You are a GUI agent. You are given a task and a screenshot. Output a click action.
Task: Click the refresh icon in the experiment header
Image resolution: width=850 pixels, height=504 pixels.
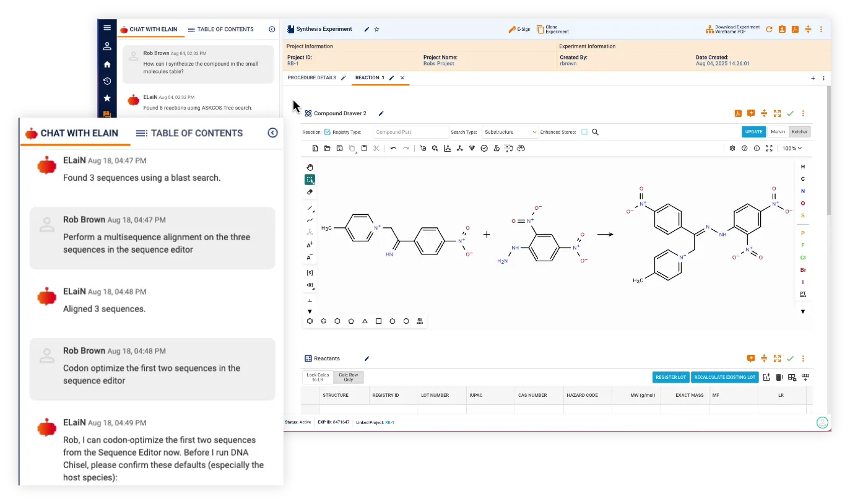click(770, 28)
